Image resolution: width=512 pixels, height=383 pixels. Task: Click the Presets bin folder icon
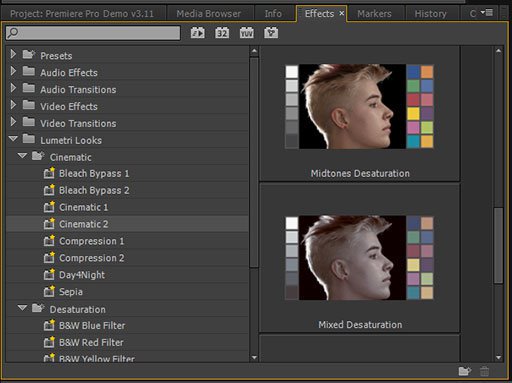[29, 54]
